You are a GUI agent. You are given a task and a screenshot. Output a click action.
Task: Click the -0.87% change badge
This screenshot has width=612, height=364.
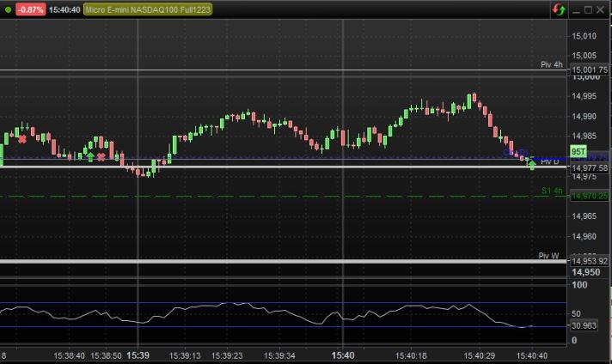pos(31,9)
